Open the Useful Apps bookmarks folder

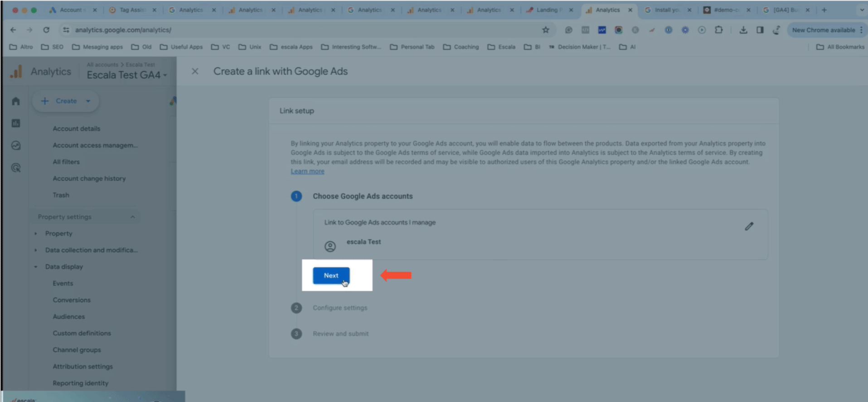(x=181, y=47)
